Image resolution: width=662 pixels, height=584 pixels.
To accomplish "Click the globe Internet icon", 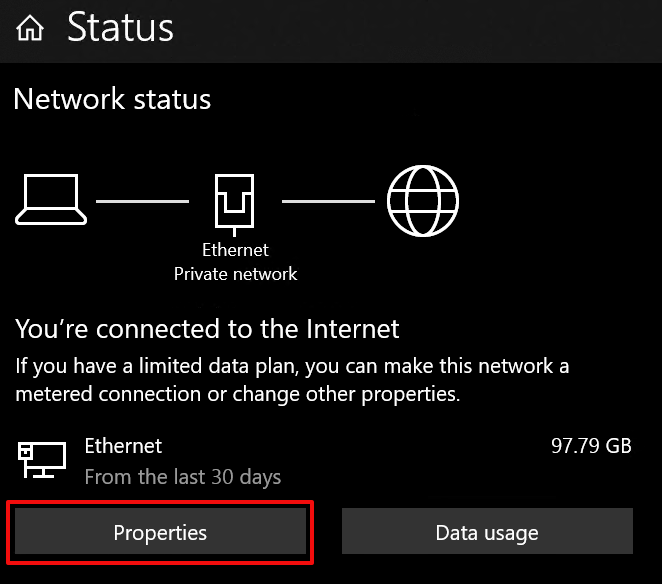I will pyautogui.click(x=423, y=199).
